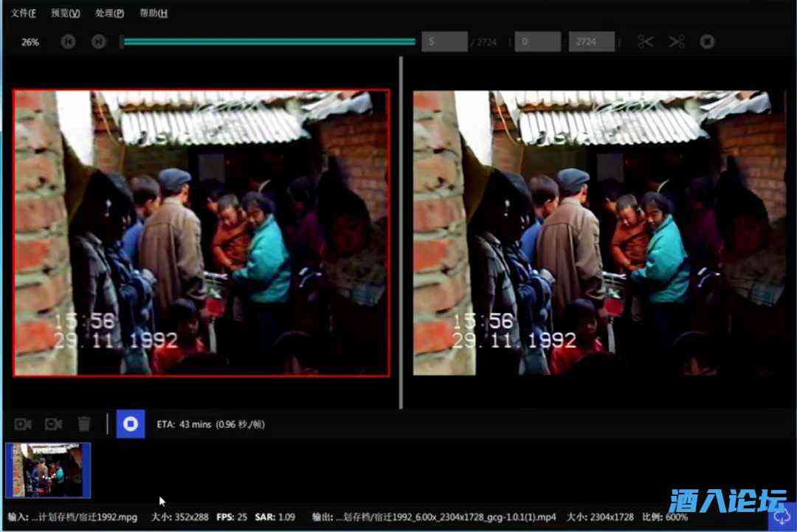Click the cloud icon in bottom-right corner
Image resolution: width=797 pixels, height=532 pixels.
click(782, 517)
